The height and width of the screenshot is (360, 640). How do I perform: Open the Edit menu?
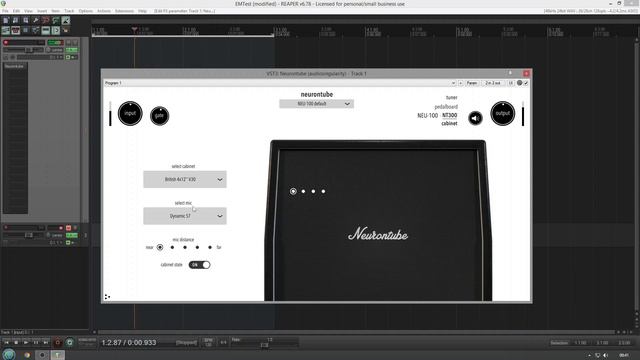(16, 11)
